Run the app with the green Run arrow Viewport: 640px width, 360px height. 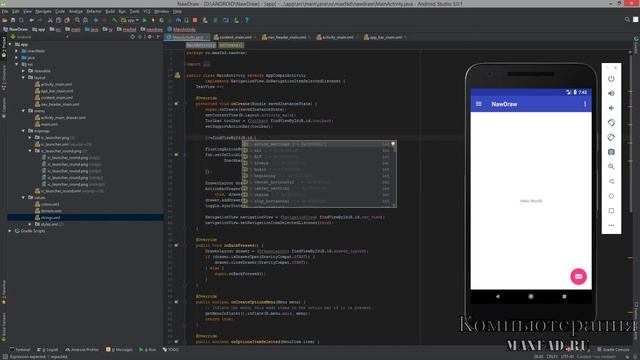click(144, 20)
